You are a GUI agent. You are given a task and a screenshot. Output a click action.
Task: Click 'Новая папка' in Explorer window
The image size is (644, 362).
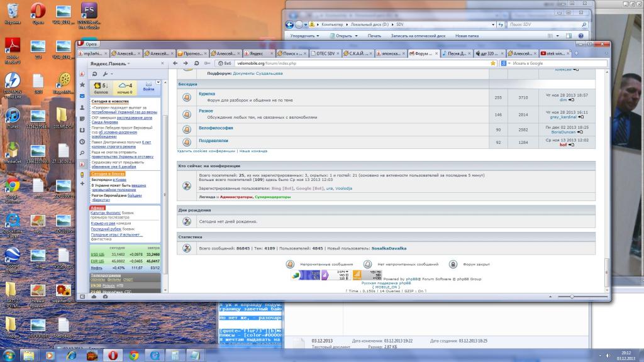(467, 36)
